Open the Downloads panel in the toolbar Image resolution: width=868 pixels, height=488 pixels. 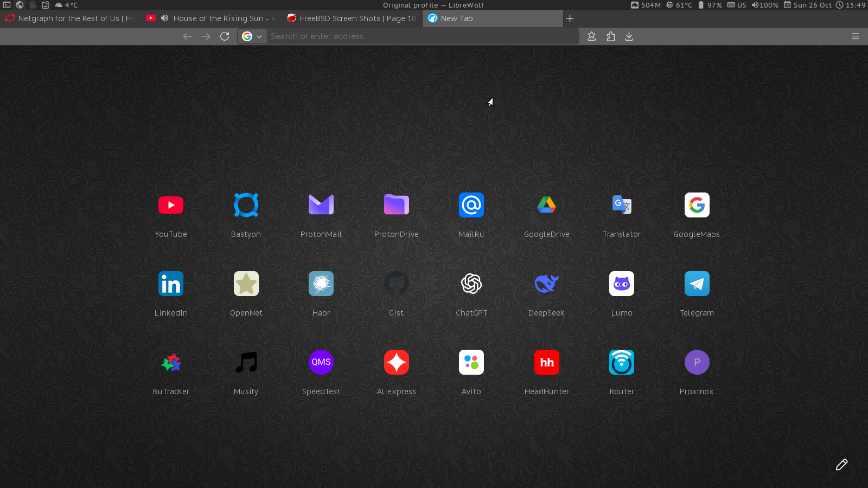(x=629, y=36)
